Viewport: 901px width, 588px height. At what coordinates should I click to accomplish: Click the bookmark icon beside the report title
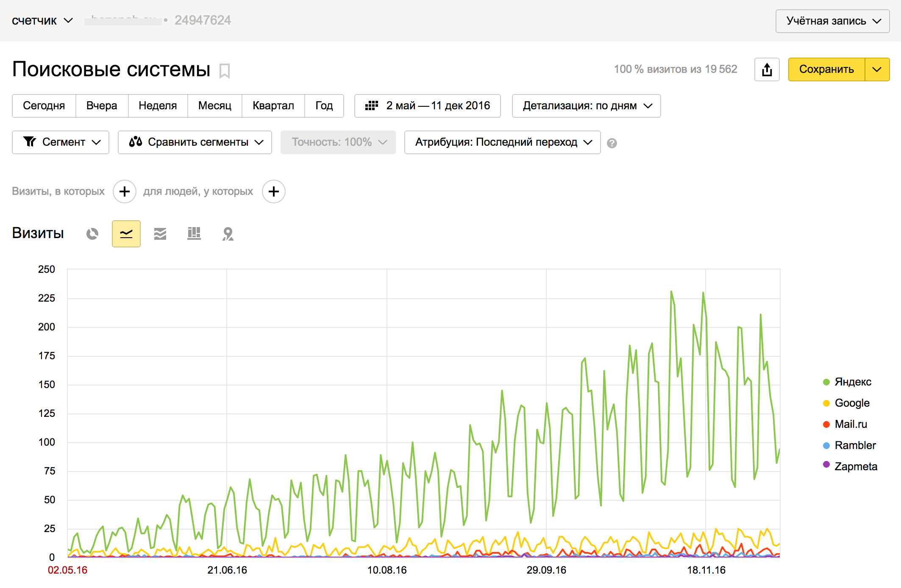click(x=225, y=71)
